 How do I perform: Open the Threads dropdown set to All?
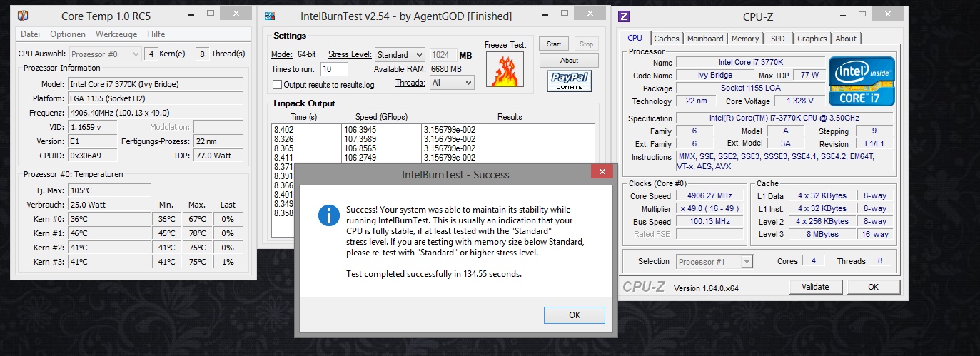coord(452,83)
